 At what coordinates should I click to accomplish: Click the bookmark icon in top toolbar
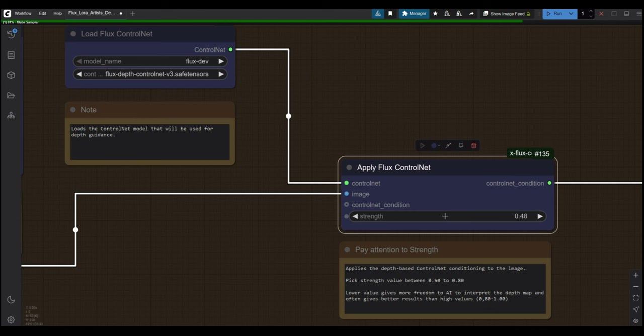[x=390, y=14]
